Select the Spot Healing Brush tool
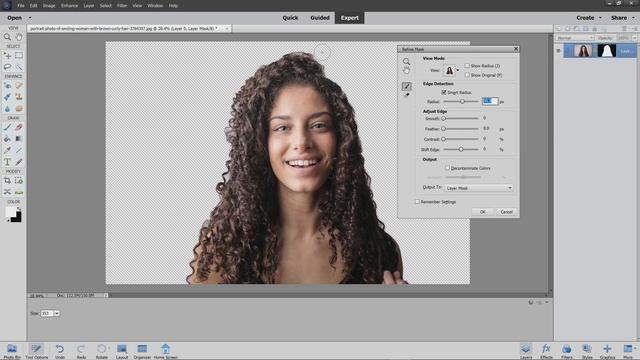This screenshot has width=640, height=360. click(19, 85)
